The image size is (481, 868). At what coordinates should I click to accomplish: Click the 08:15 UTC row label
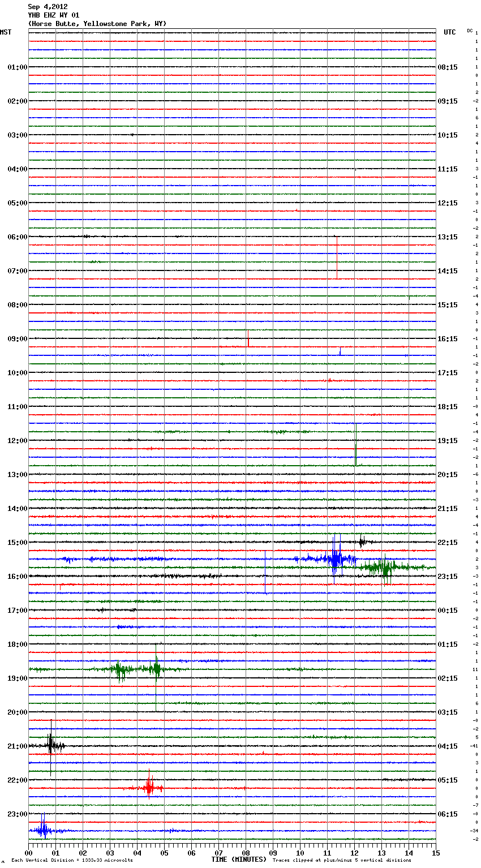pyautogui.click(x=448, y=67)
